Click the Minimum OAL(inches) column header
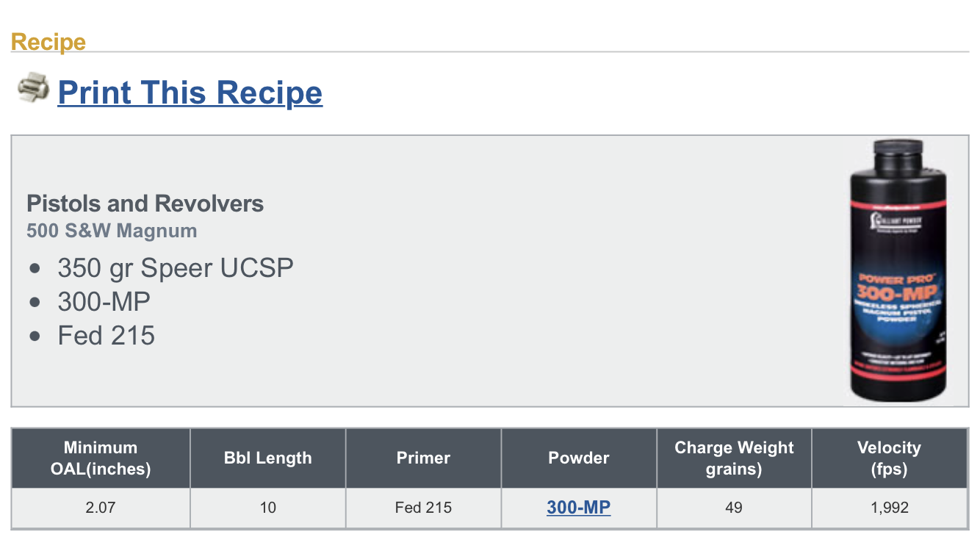The image size is (980, 551). (x=101, y=458)
